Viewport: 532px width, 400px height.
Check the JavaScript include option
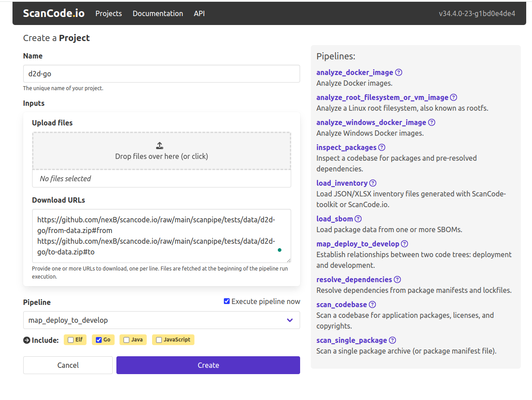point(159,340)
